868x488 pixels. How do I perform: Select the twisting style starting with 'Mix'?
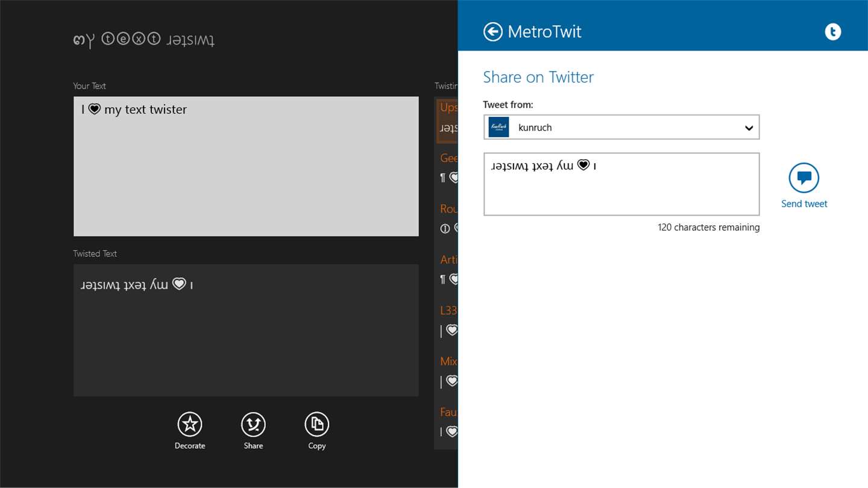tap(448, 371)
